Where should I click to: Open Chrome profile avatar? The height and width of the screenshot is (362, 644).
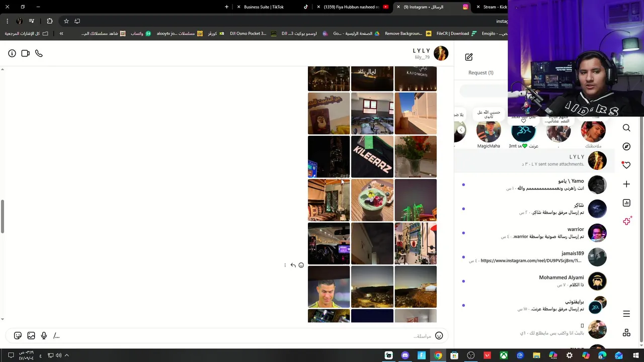coord(19,21)
